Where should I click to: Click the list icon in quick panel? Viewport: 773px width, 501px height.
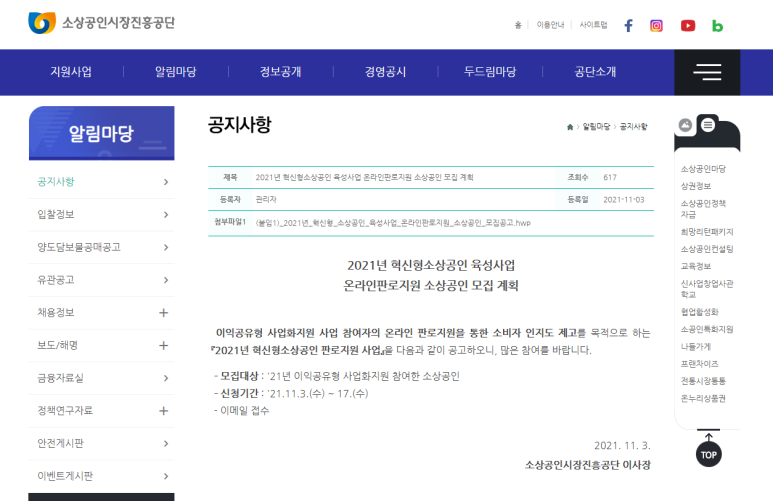coord(708,125)
